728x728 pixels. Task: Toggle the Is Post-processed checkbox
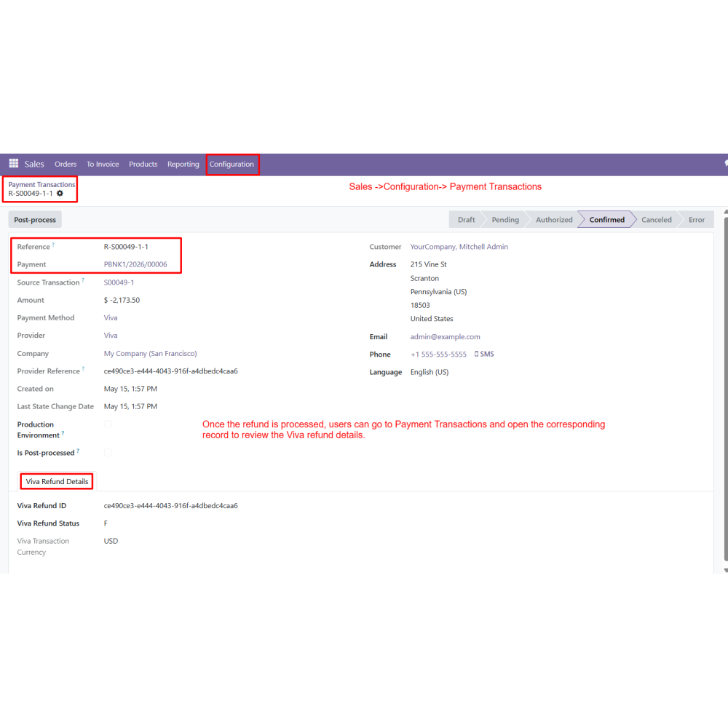point(108,452)
